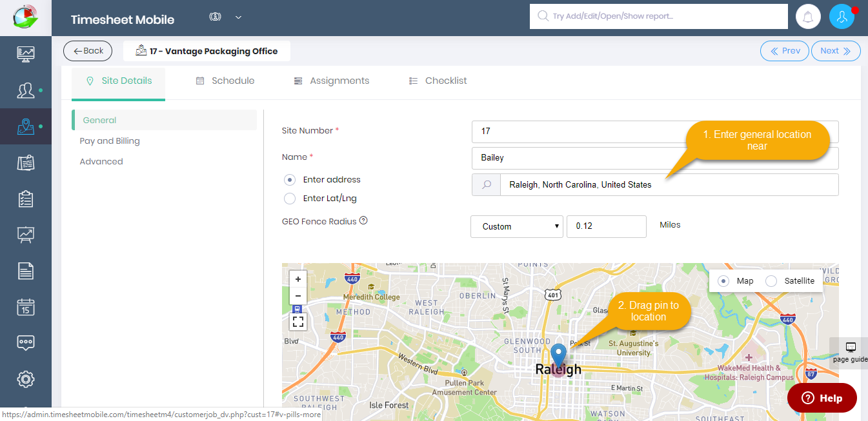Open the clipboard checklist icon in sidebar

(26, 199)
